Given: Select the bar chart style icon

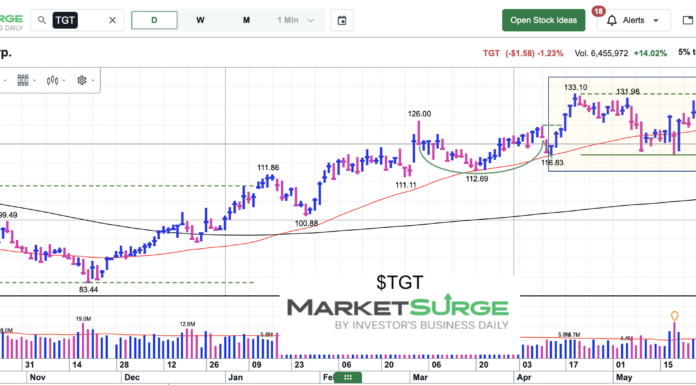Looking at the screenshot, I should 23,80.
